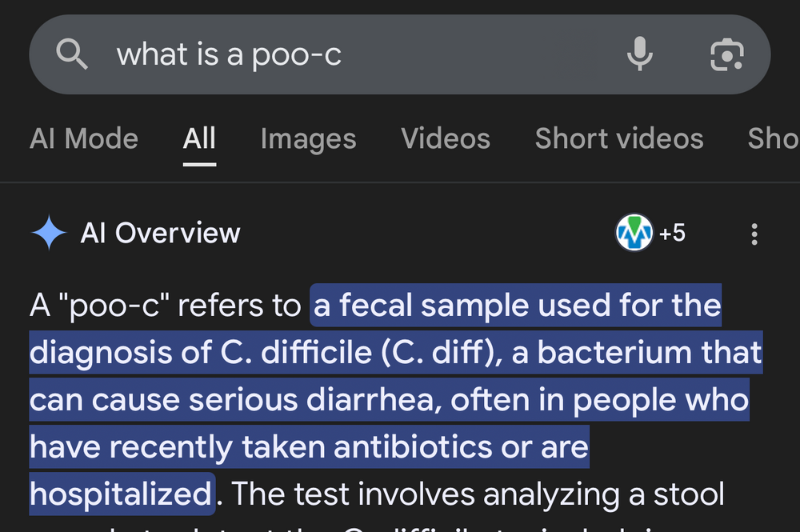Select the All results tab
The width and height of the screenshot is (800, 532).
(x=199, y=138)
